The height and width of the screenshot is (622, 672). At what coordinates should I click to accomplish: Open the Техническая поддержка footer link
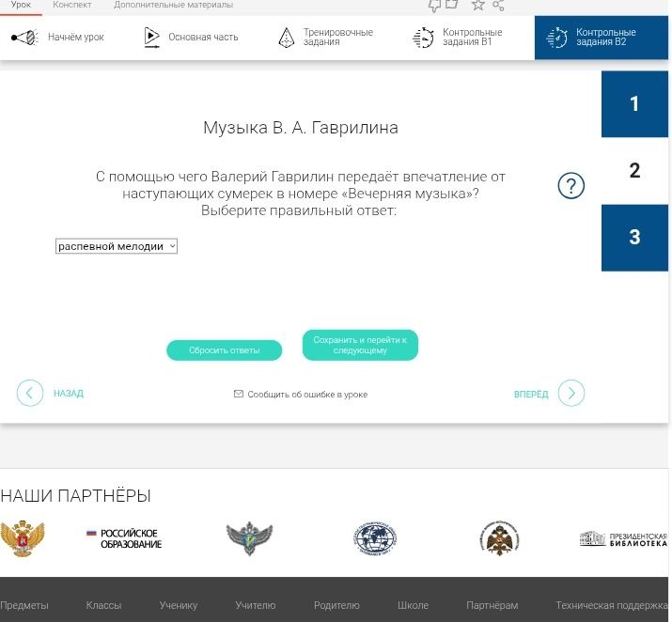tap(612, 605)
